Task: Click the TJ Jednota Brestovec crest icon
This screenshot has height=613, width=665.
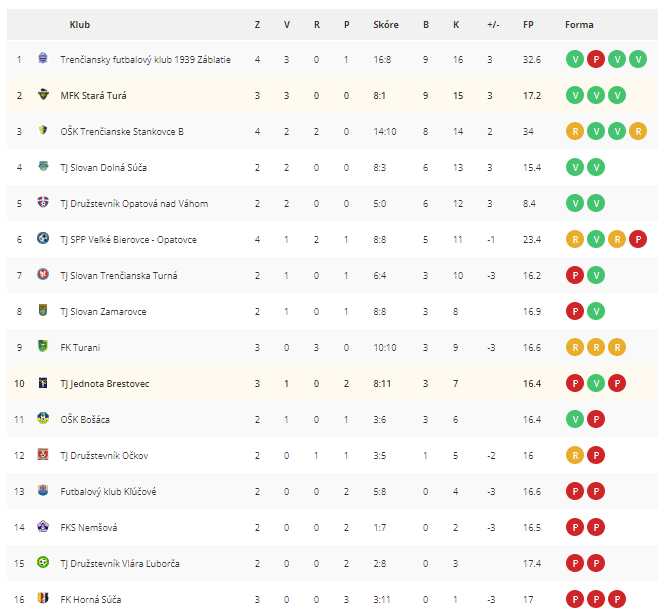Action: coord(43,382)
